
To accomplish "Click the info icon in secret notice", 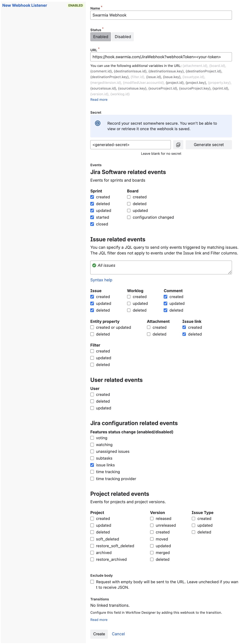I will [x=98, y=123].
